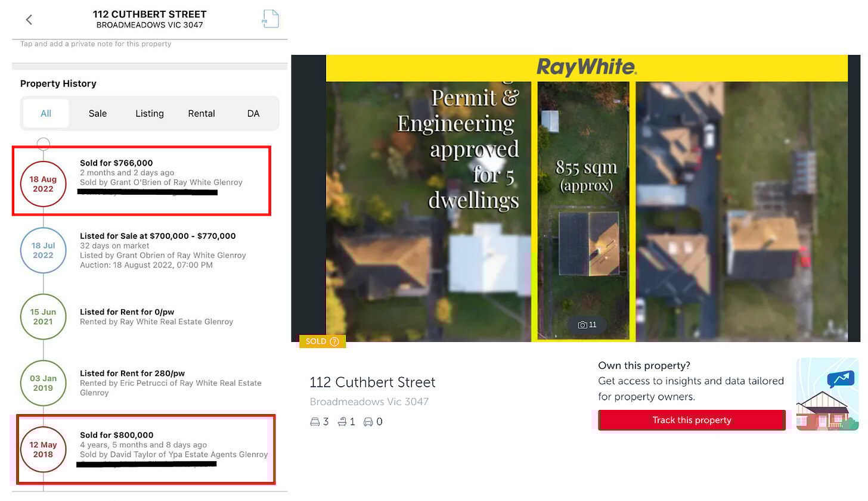
Task: Click the Track this property button
Action: coord(692,420)
